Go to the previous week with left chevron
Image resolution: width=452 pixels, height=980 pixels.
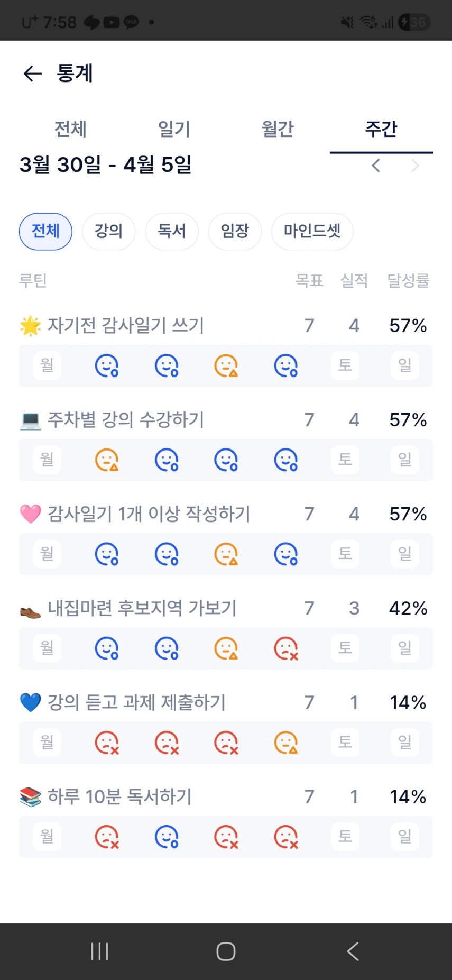click(x=376, y=166)
